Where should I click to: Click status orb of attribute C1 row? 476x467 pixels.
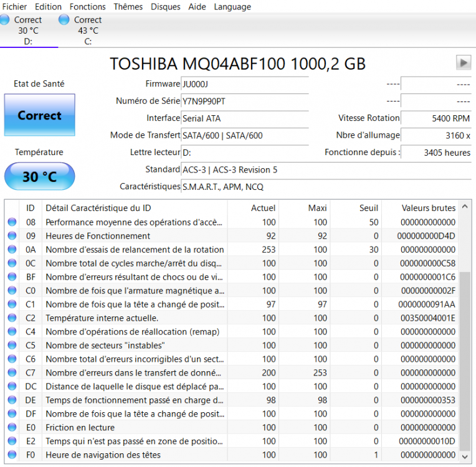click(x=12, y=304)
